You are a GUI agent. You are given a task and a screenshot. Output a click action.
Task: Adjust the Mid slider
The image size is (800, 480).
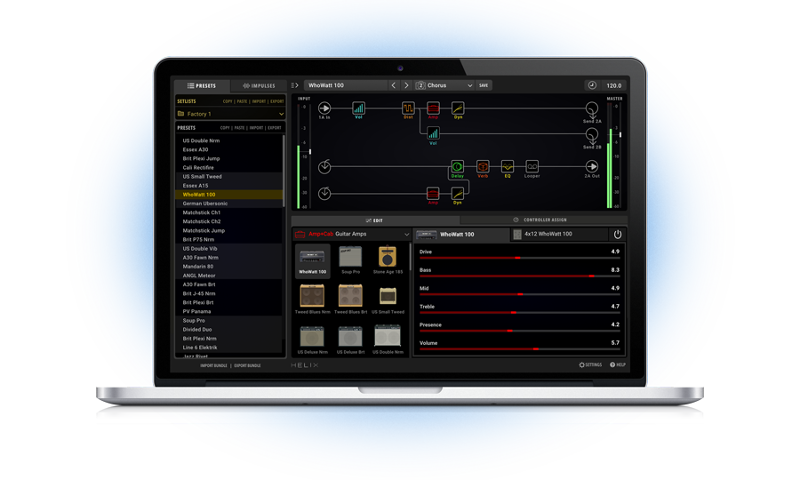(x=519, y=294)
